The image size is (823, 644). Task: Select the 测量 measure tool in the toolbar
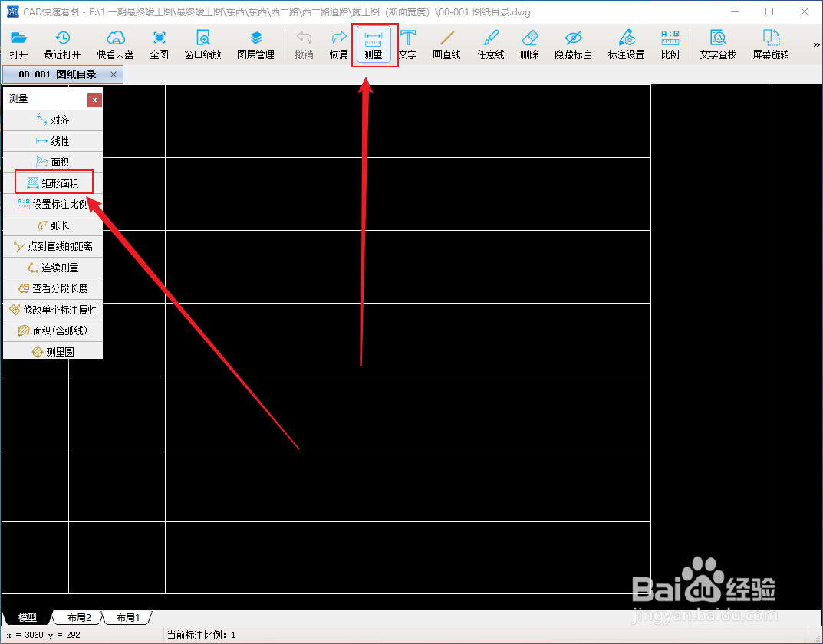pyautogui.click(x=374, y=44)
